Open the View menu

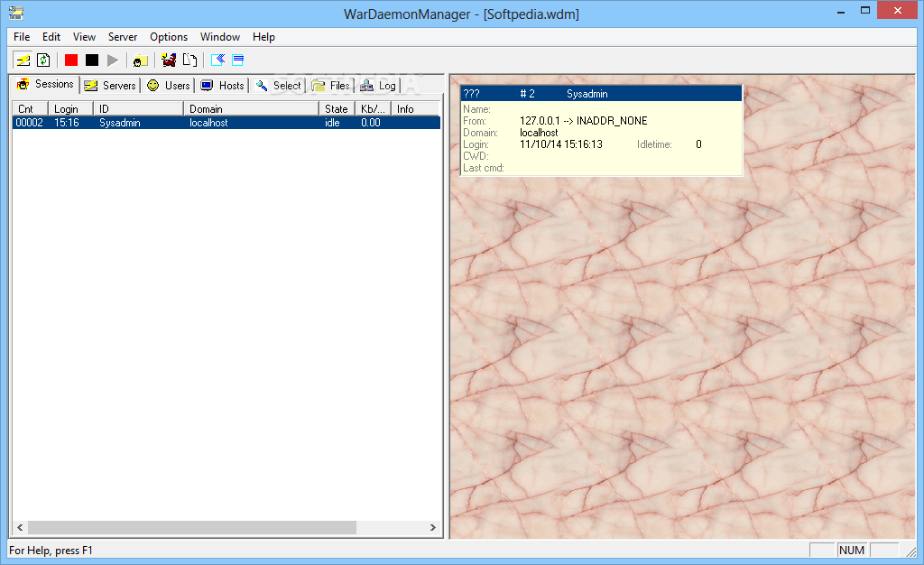[x=84, y=36]
